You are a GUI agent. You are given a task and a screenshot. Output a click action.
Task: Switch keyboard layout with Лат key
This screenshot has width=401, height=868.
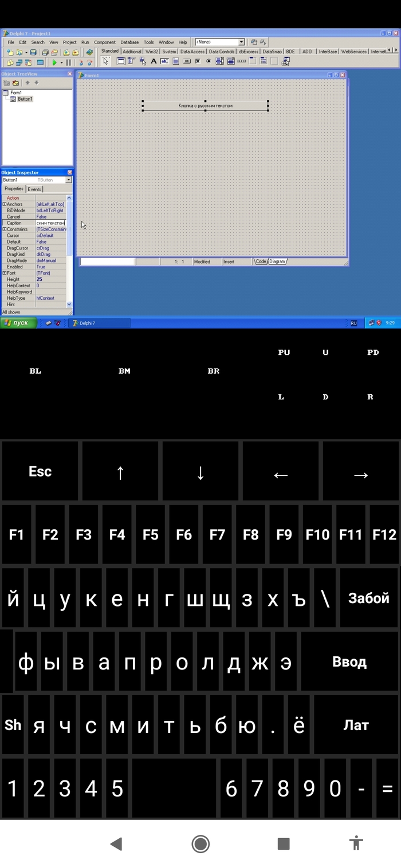(355, 726)
